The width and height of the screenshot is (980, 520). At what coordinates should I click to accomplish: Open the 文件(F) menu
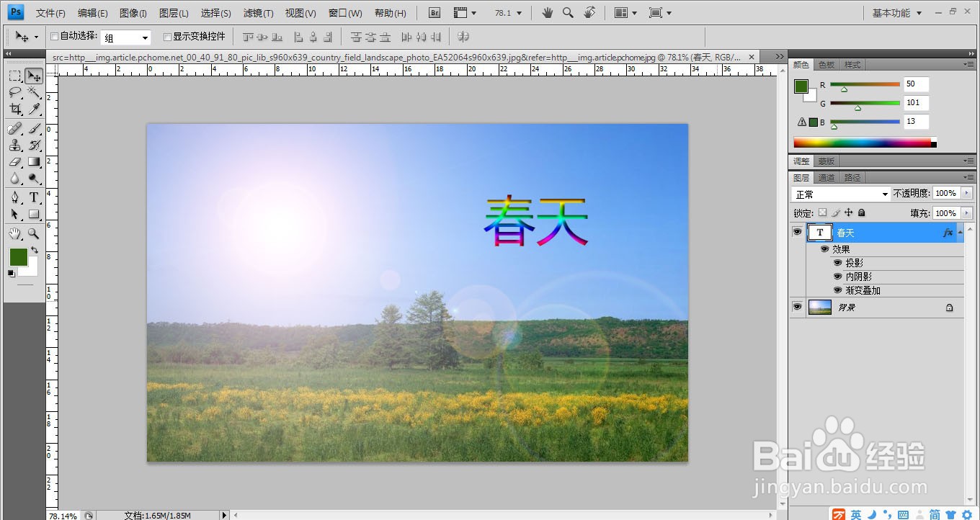click(50, 13)
